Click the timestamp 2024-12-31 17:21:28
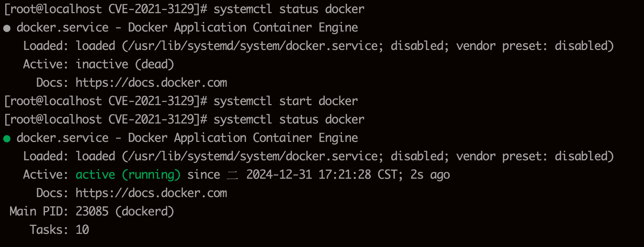This screenshot has height=247, width=644. click(309, 175)
